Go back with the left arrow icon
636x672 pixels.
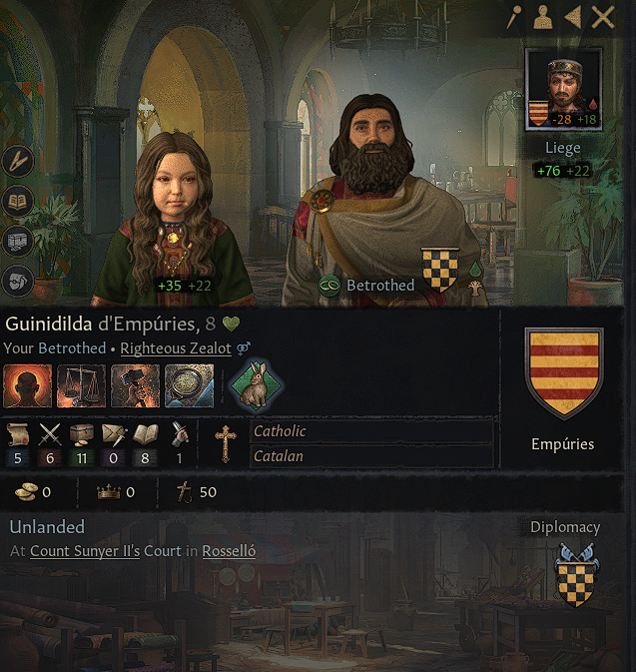pyautogui.click(x=573, y=18)
